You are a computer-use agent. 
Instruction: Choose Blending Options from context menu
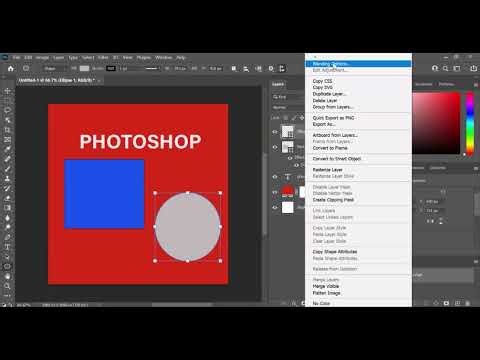(358, 64)
